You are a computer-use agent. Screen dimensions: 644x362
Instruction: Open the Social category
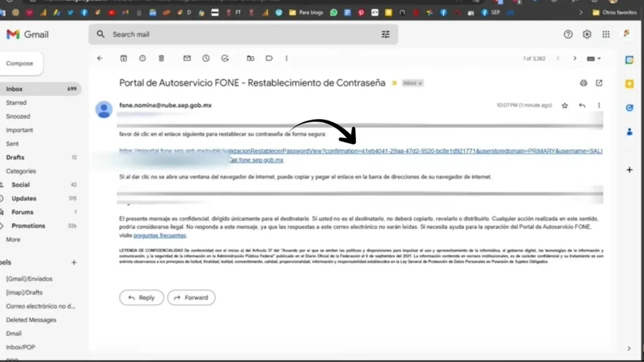coord(21,185)
